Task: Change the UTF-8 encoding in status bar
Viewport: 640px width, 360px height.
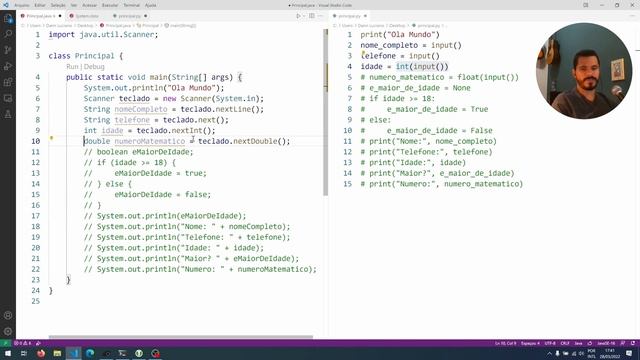Action: click(550, 343)
